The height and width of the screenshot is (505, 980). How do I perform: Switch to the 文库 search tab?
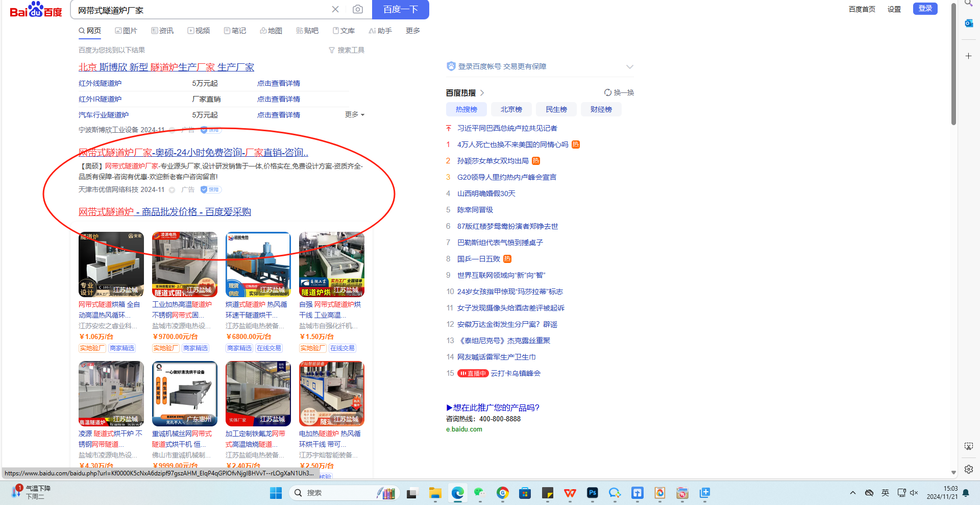click(x=344, y=31)
